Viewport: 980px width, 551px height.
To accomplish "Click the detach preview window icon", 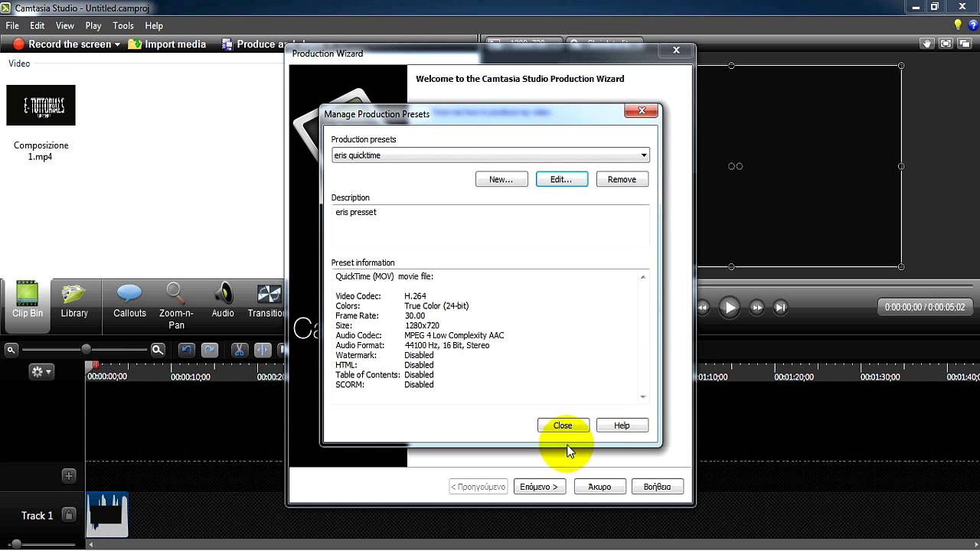I will click(964, 44).
